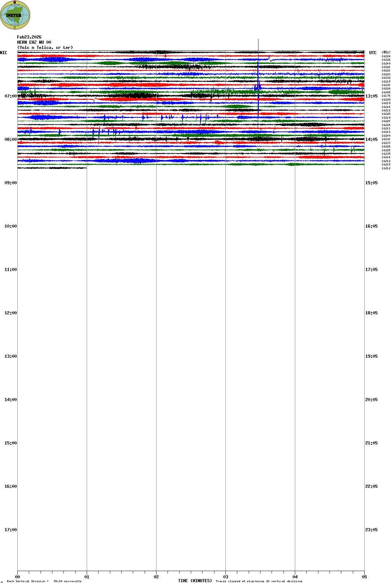392x586 pixels.
Task: Click the tall blue spike above the plot
Action: pyautogui.click(x=258, y=45)
